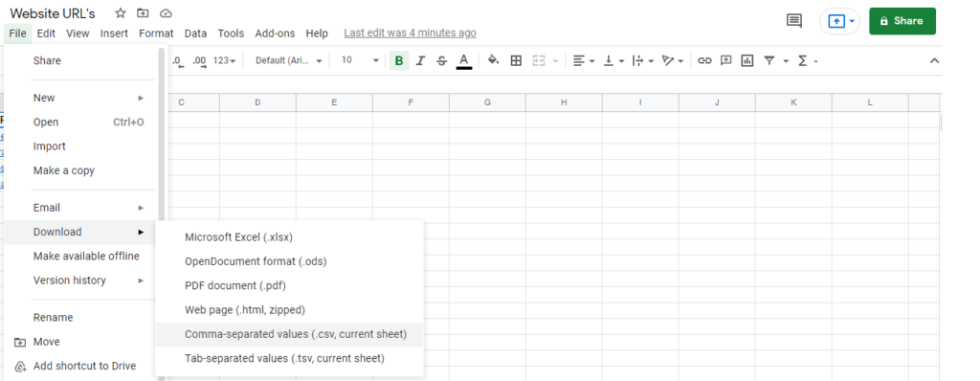Screen dimensions: 980x381
Task: Star the Website URL's document
Action: 121,13
